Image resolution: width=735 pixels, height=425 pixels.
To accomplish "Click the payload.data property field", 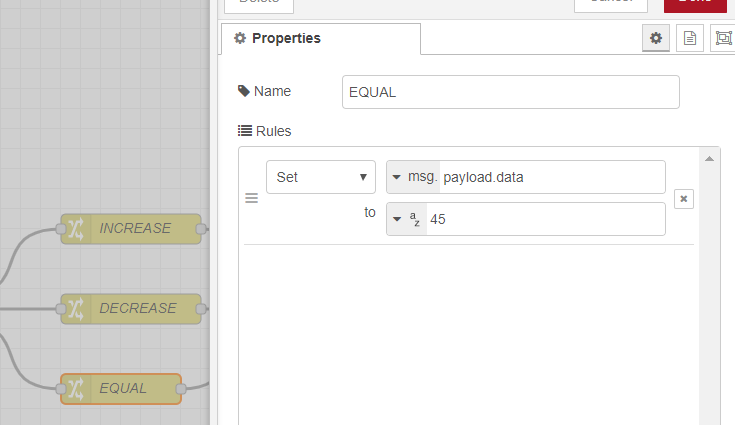I will pos(551,177).
